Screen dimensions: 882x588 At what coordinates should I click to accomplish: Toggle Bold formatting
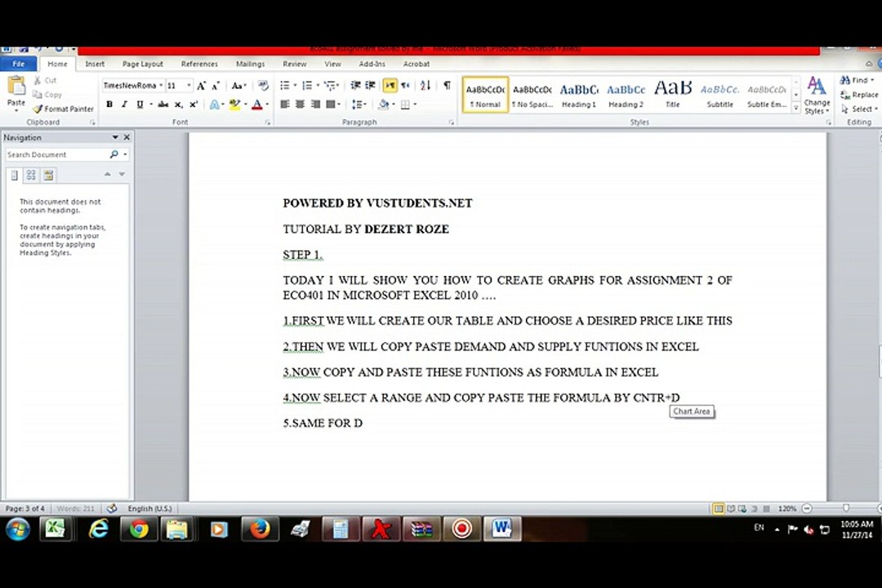click(109, 104)
